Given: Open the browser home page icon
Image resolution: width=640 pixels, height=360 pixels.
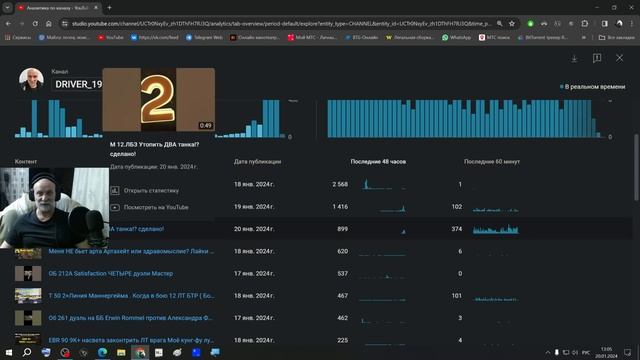Looking at the screenshot, I should click(49, 24).
